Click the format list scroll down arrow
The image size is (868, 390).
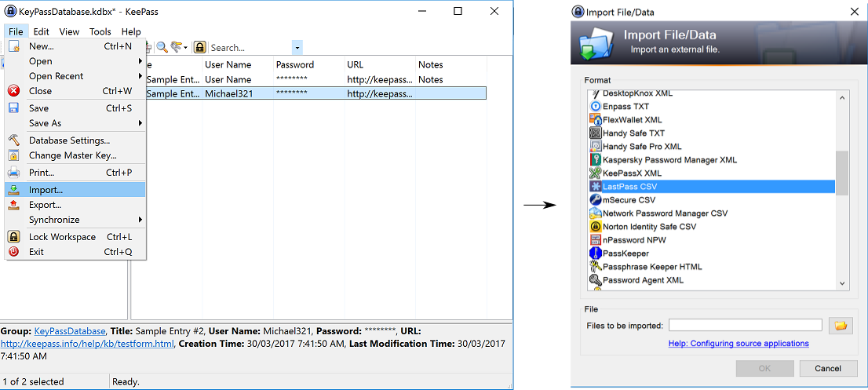(842, 283)
